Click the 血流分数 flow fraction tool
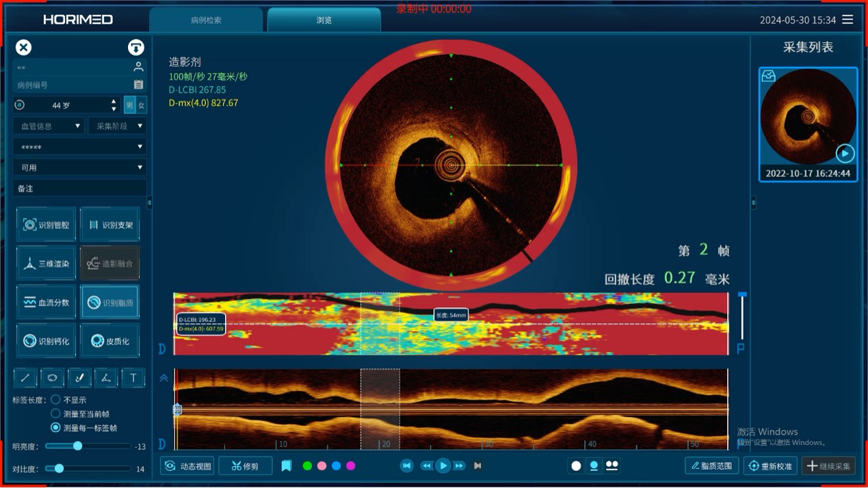The height and width of the screenshot is (488, 868). (46, 302)
